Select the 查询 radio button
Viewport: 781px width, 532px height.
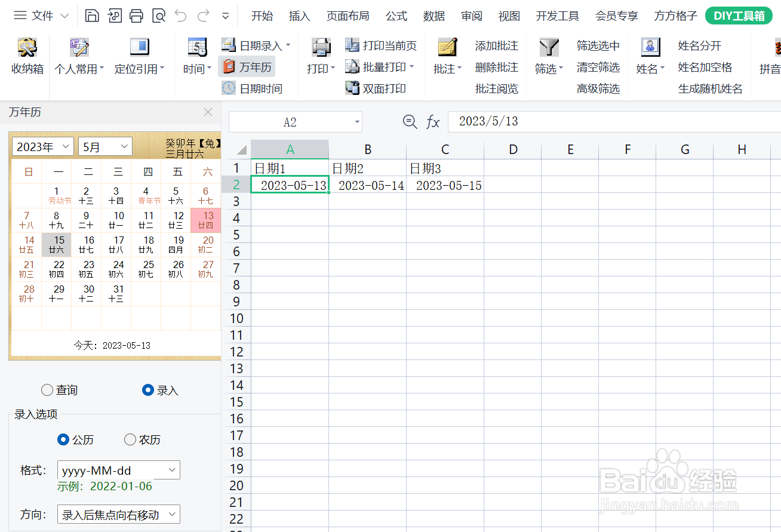[x=47, y=390]
